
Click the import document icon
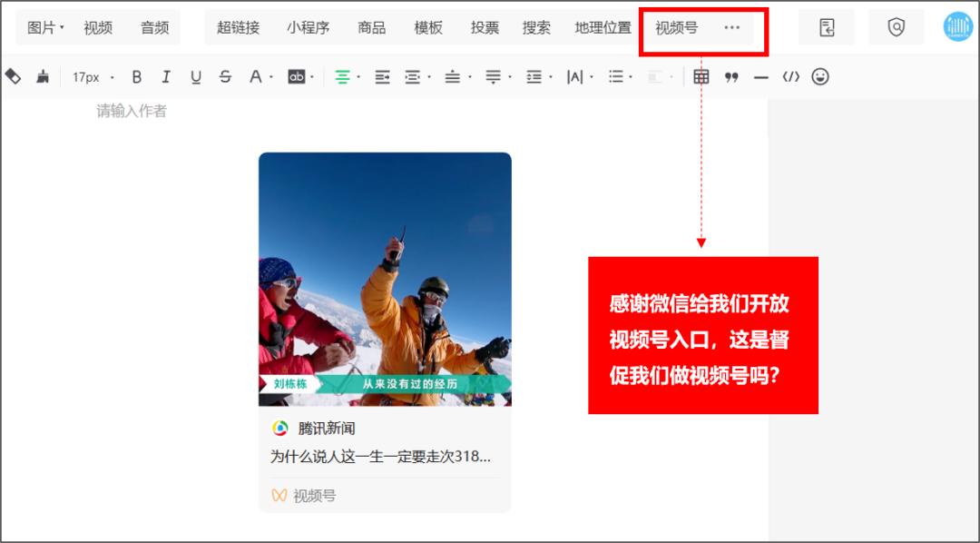tap(827, 27)
